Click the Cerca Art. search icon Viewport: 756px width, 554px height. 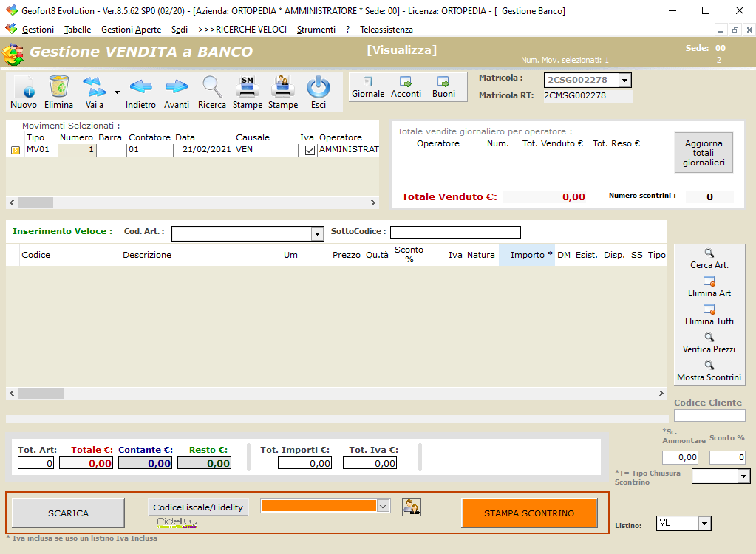tap(709, 253)
